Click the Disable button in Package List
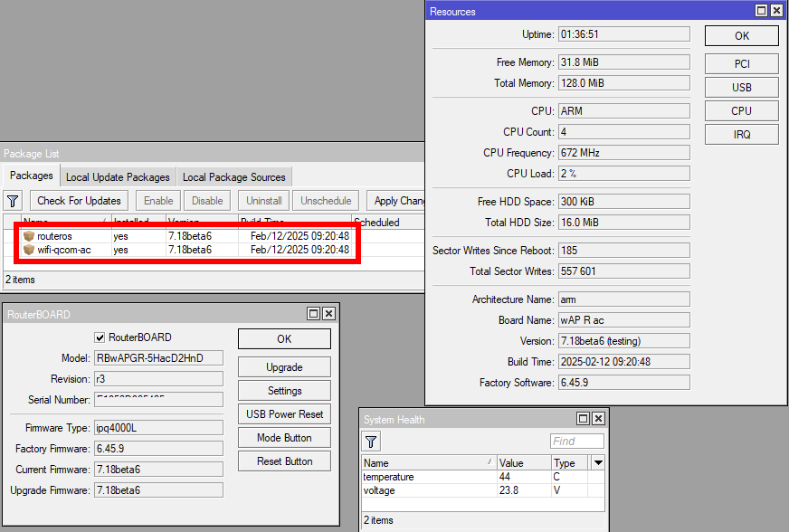The image size is (789, 532). click(207, 201)
